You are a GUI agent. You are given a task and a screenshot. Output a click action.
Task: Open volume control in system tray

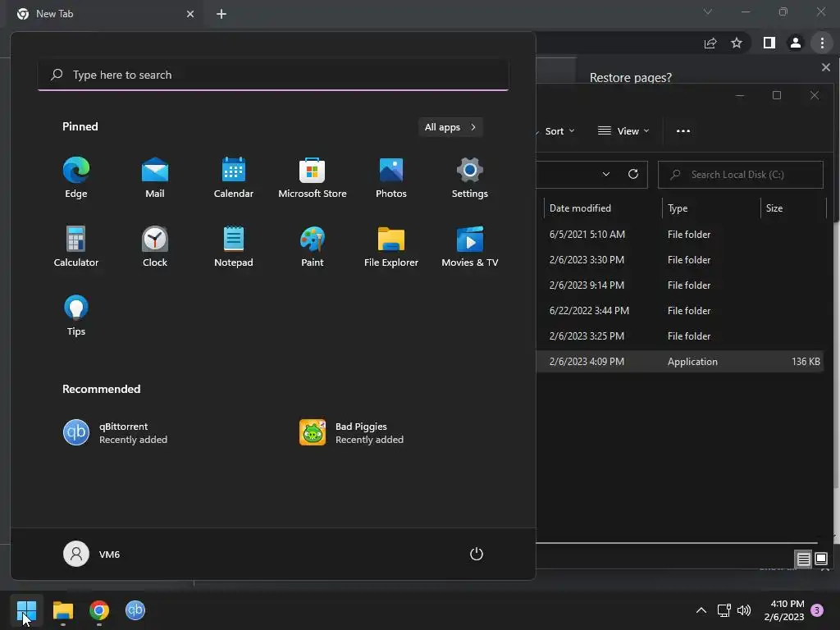click(743, 610)
